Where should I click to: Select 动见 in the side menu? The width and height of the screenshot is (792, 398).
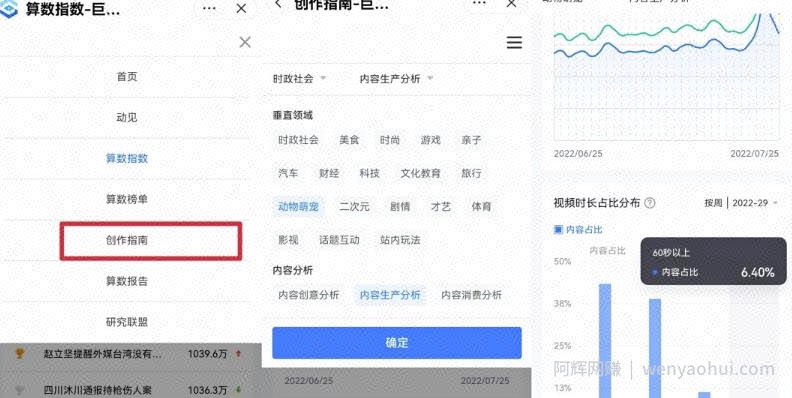coord(127,118)
